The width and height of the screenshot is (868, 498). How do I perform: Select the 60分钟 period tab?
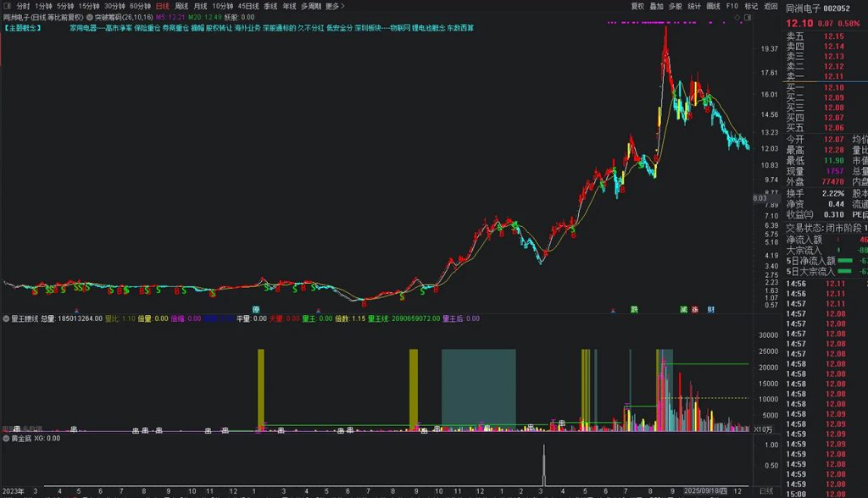tap(140, 6)
